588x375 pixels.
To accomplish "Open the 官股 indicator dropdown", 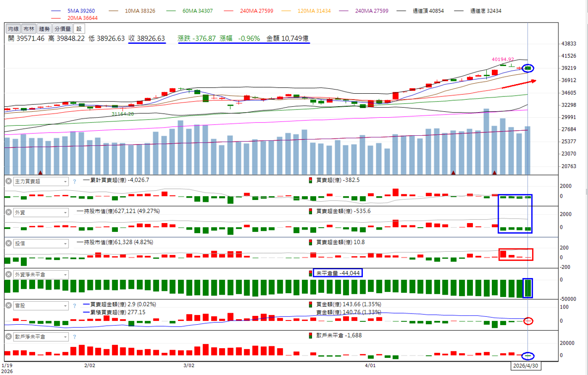I will tap(41, 306).
